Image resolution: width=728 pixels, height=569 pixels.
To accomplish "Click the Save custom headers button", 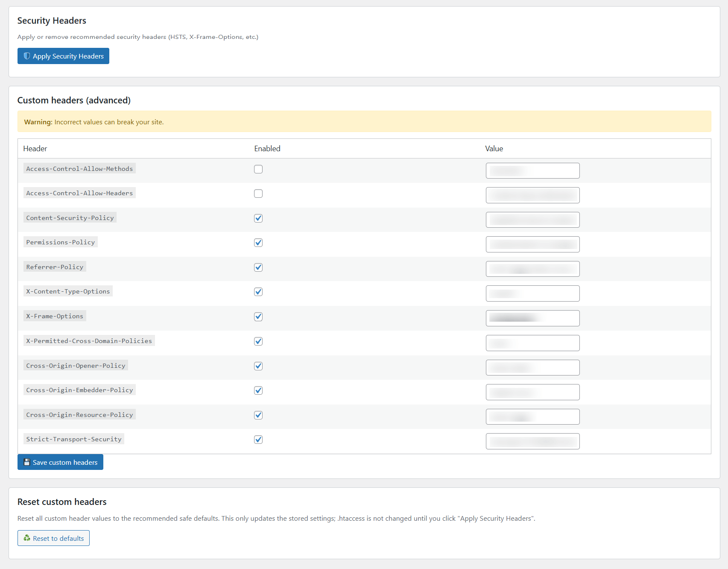I will tap(60, 462).
